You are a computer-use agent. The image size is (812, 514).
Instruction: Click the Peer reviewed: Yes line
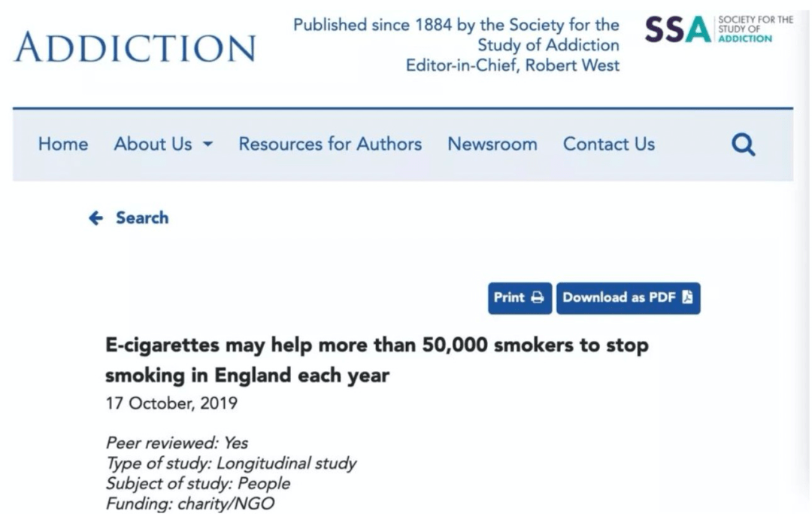click(x=177, y=443)
